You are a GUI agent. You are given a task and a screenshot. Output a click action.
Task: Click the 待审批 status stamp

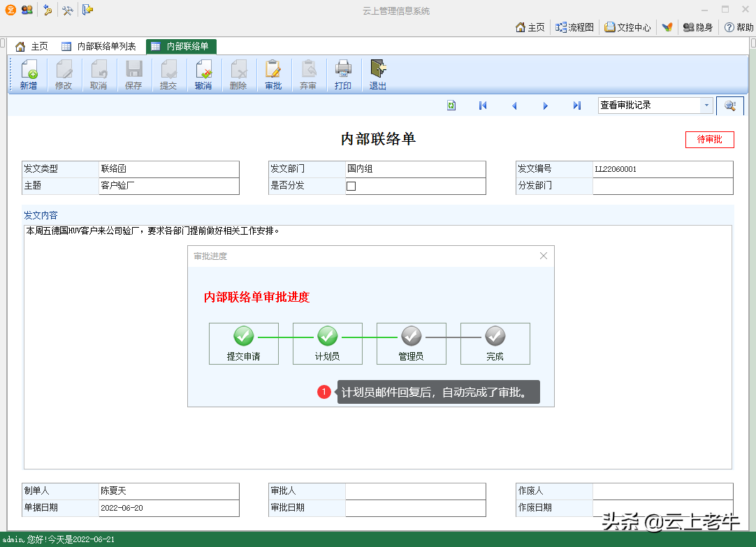710,140
